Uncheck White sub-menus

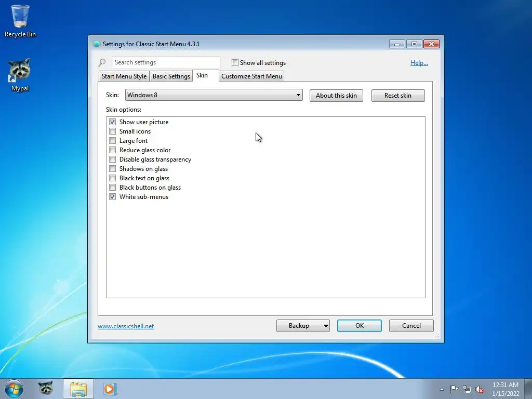click(x=112, y=197)
